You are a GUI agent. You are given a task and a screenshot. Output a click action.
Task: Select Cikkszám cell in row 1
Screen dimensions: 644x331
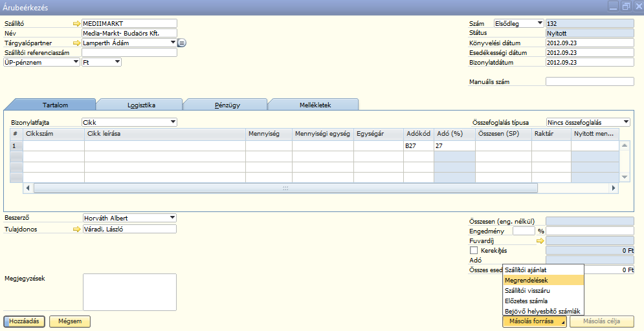coord(54,145)
